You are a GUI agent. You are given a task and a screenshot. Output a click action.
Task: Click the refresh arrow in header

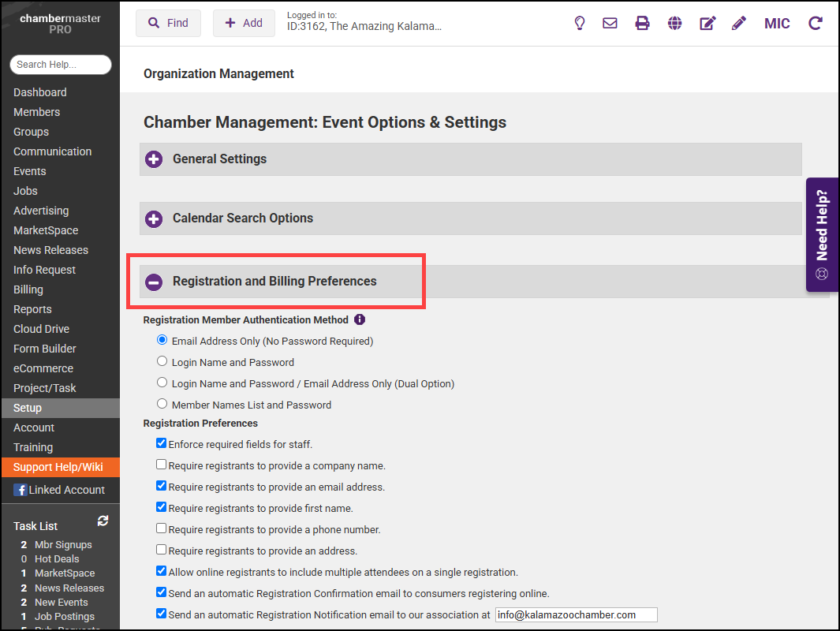(x=815, y=24)
